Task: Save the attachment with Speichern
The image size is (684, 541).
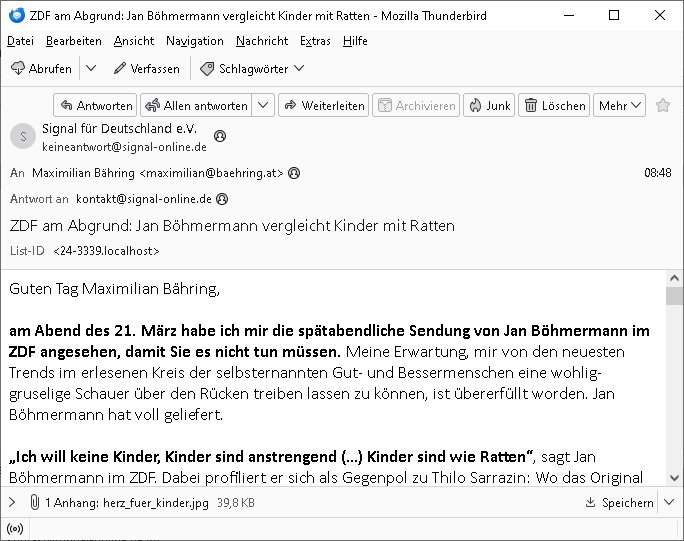Action: pos(619,503)
